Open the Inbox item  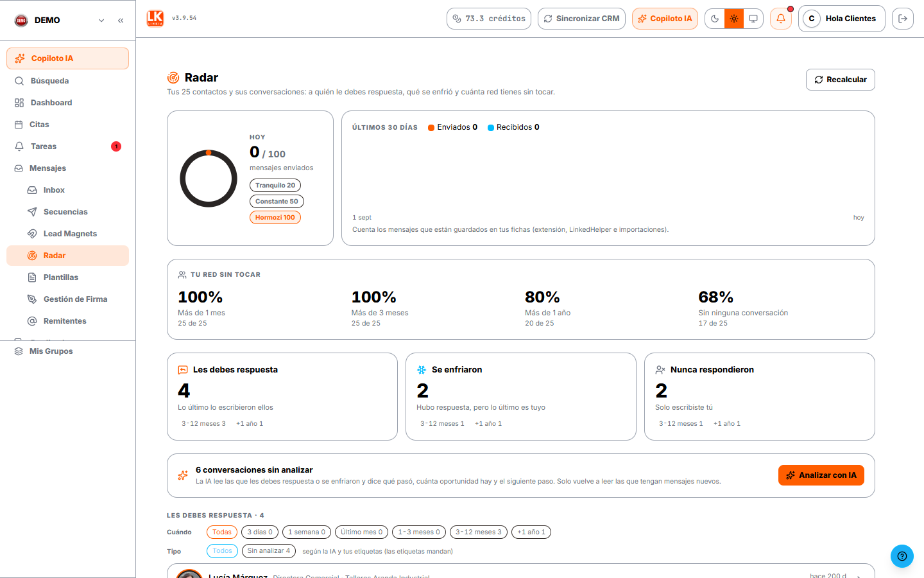[67, 190]
